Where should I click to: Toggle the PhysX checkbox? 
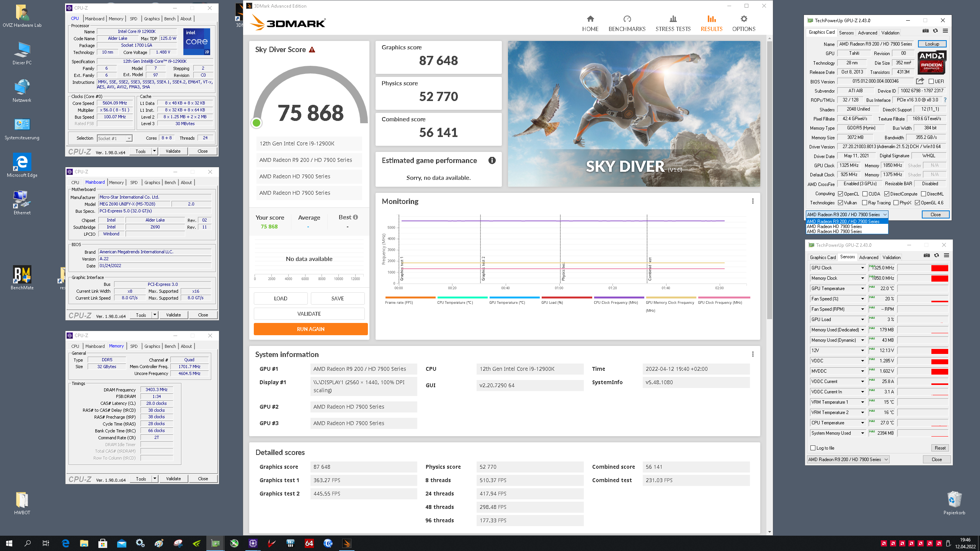[x=896, y=203]
